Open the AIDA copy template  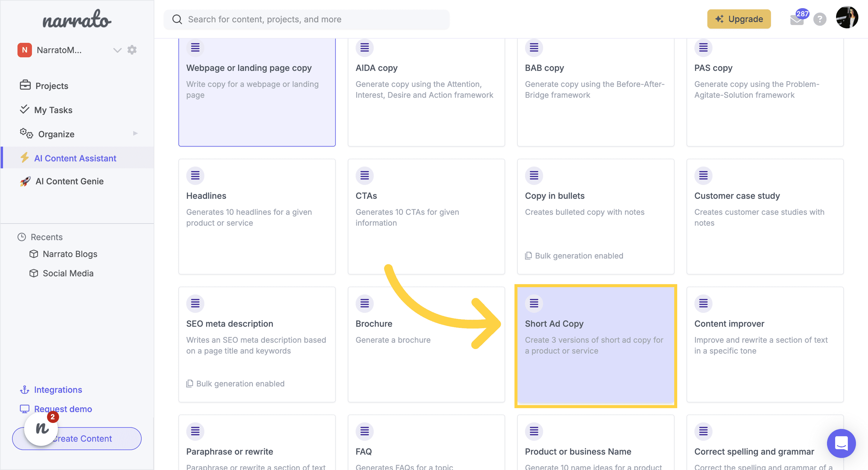[426, 92]
